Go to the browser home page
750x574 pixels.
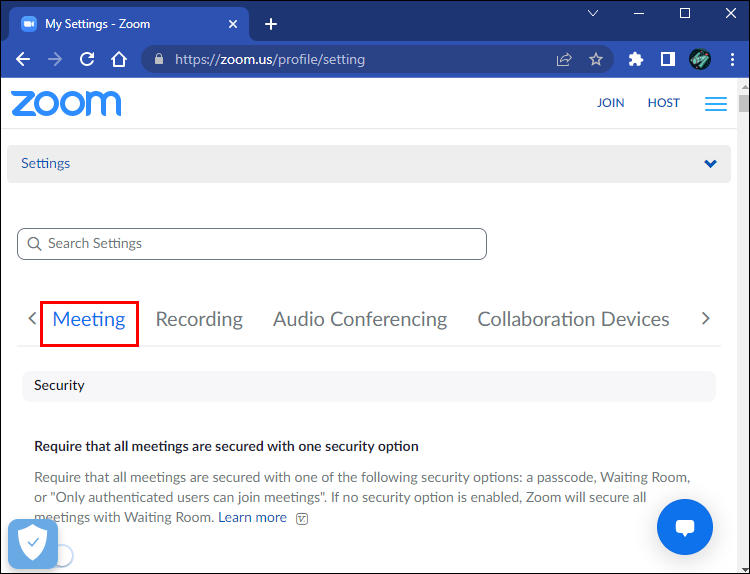coord(119,59)
